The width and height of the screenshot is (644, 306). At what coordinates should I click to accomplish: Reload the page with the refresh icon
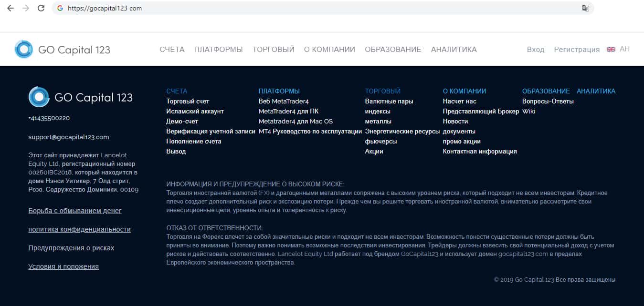click(x=41, y=8)
